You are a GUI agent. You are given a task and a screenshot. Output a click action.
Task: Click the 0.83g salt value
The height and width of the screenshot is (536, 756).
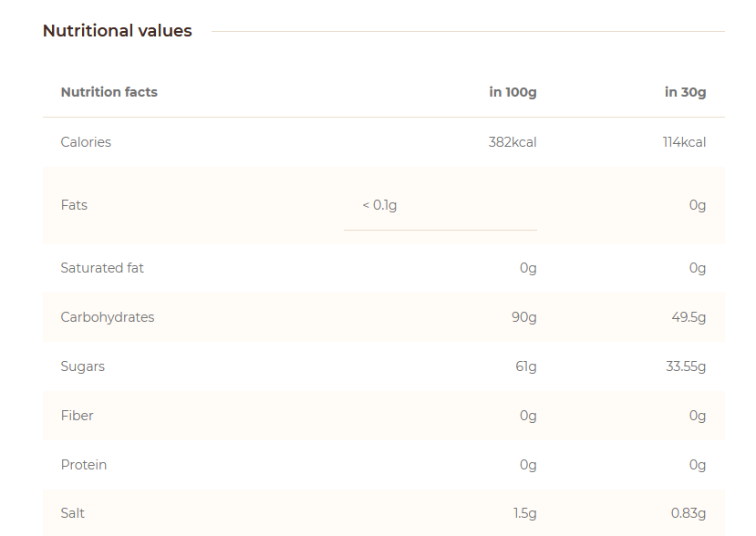click(689, 513)
